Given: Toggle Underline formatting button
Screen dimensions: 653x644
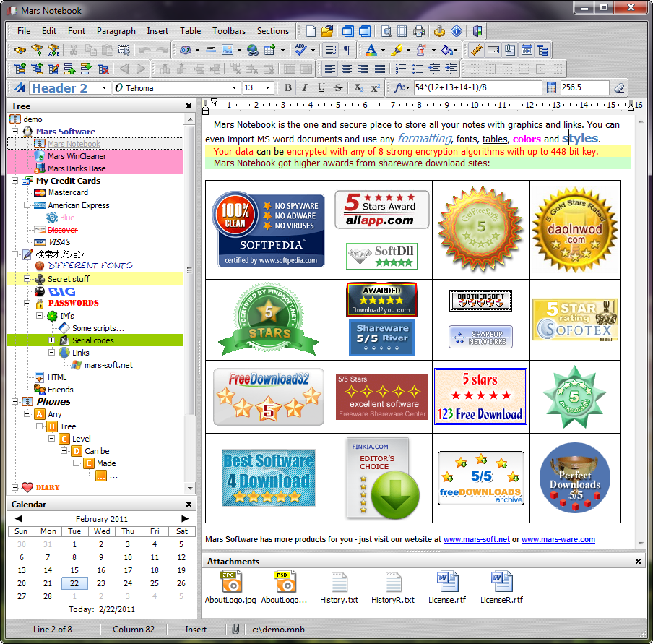Looking at the screenshot, I should [x=321, y=87].
